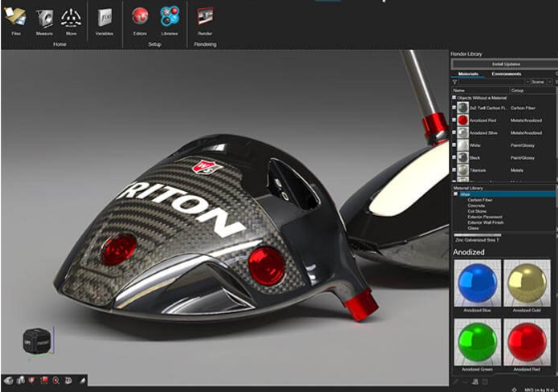558x392 pixels.
Task: Pick the Anodized Blue material swatch
Action: click(x=477, y=283)
